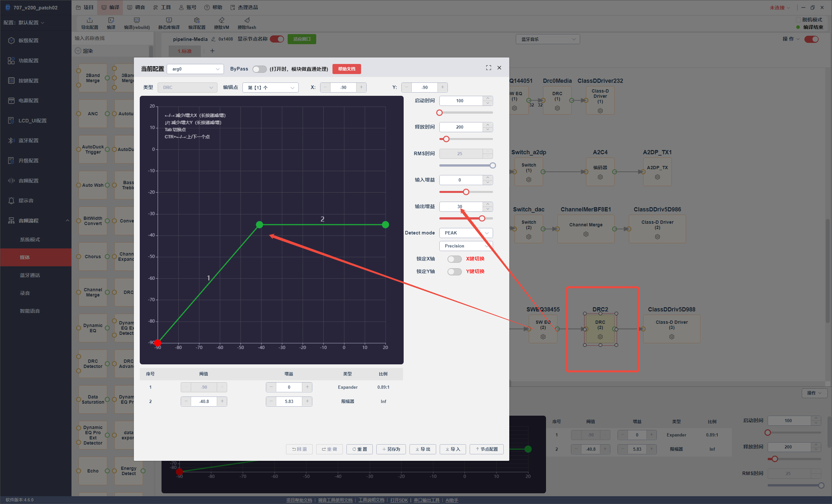This screenshot has width=832, height=504.
Task: Close the DRC configuration dialog
Action: (x=499, y=68)
